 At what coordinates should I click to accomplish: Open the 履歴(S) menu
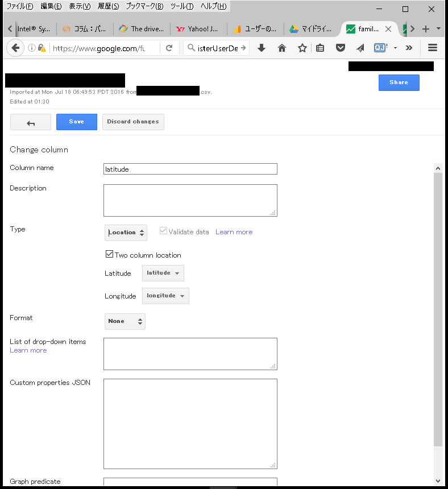[x=108, y=6]
